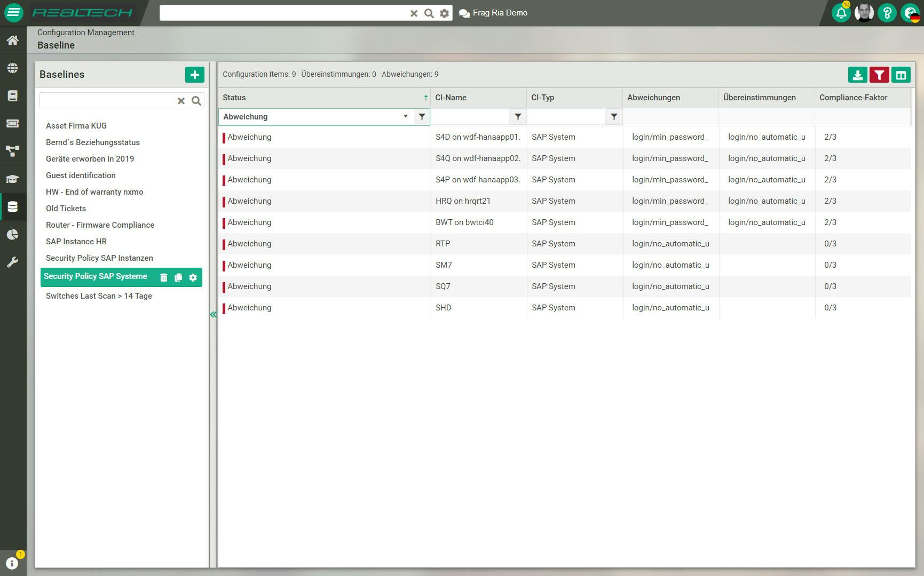
Task: Sort table by Compliance-Faktor column
Action: coord(853,98)
